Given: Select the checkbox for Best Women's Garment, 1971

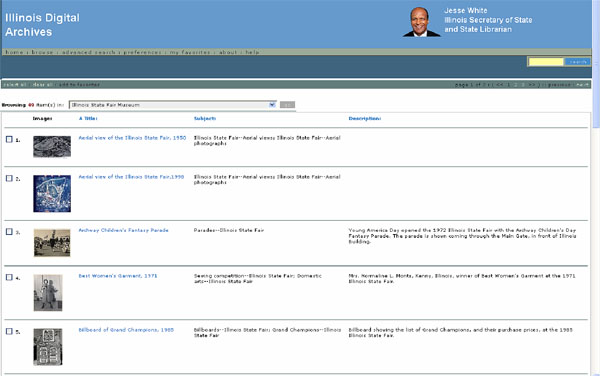Looking at the screenshot, I should coord(9,277).
